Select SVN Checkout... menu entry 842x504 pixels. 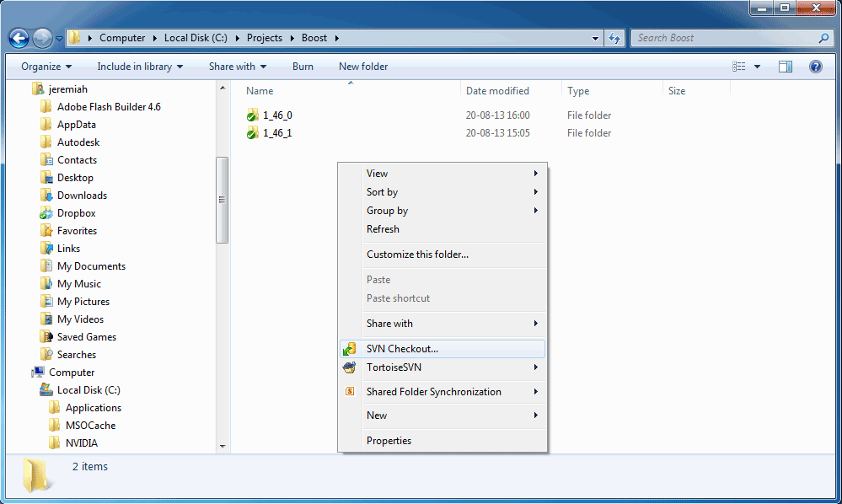[x=443, y=349]
